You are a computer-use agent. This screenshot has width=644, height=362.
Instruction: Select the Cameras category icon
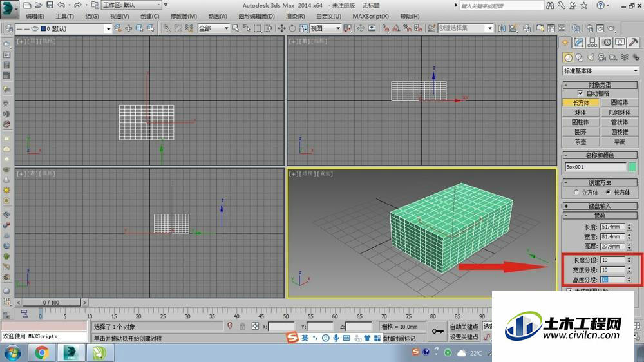[x=601, y=57]
